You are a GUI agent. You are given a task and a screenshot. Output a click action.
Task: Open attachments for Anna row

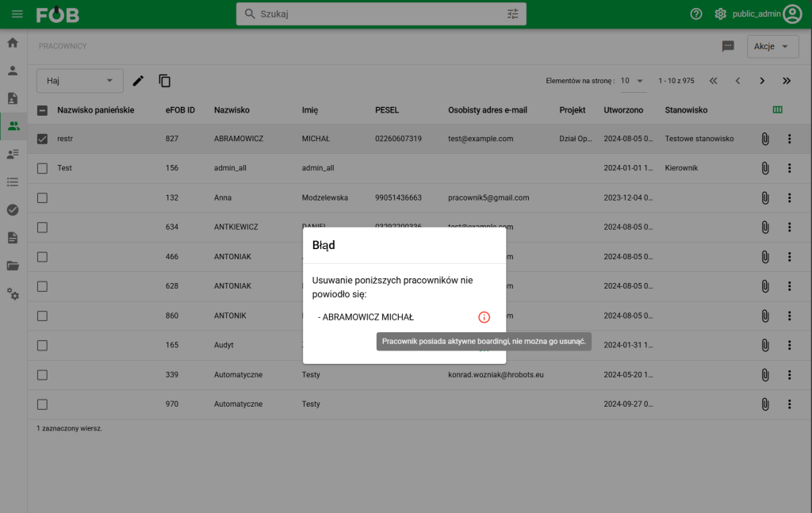pos(765,197)
